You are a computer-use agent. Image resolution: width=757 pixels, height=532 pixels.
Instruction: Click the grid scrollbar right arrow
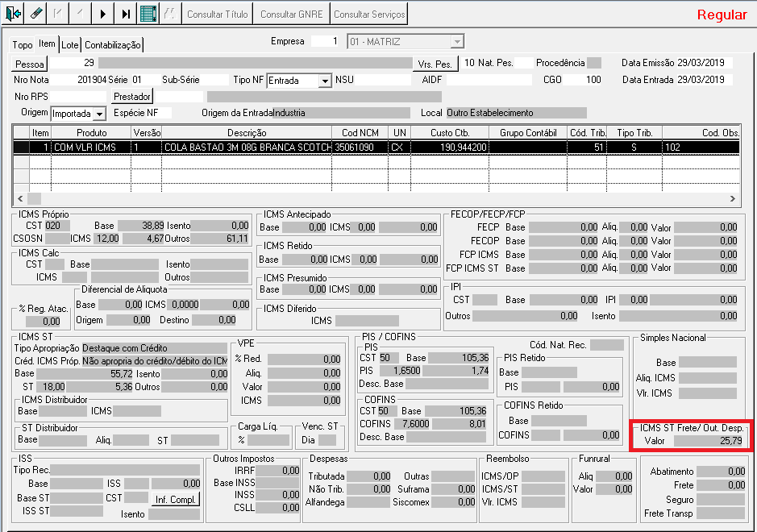(x=732, y=198)
